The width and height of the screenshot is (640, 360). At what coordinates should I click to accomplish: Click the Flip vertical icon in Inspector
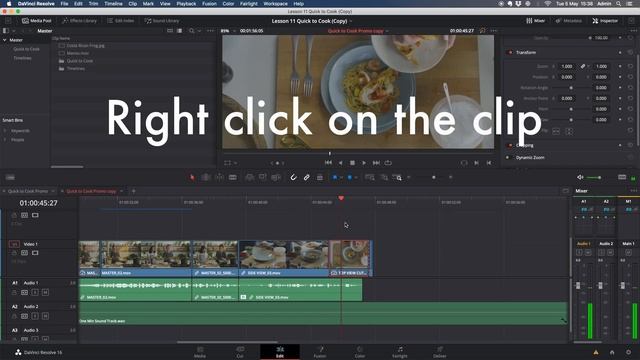click(569, 131)
